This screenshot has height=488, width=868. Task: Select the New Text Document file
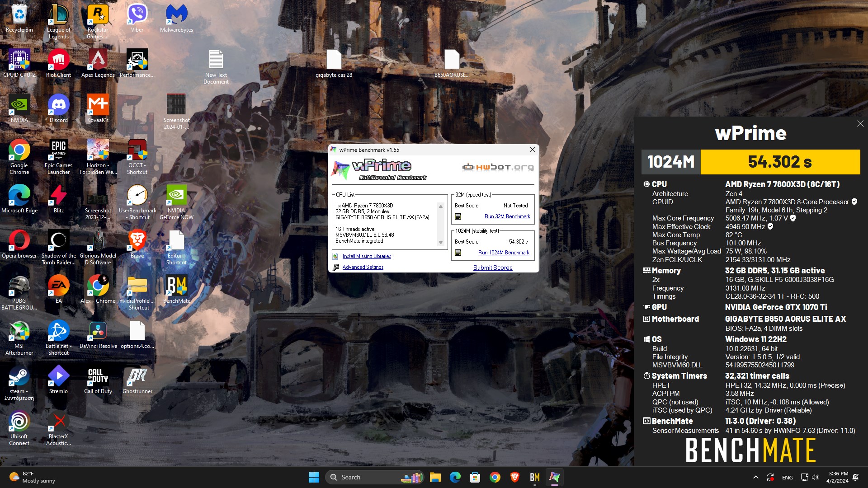point(216,67)
